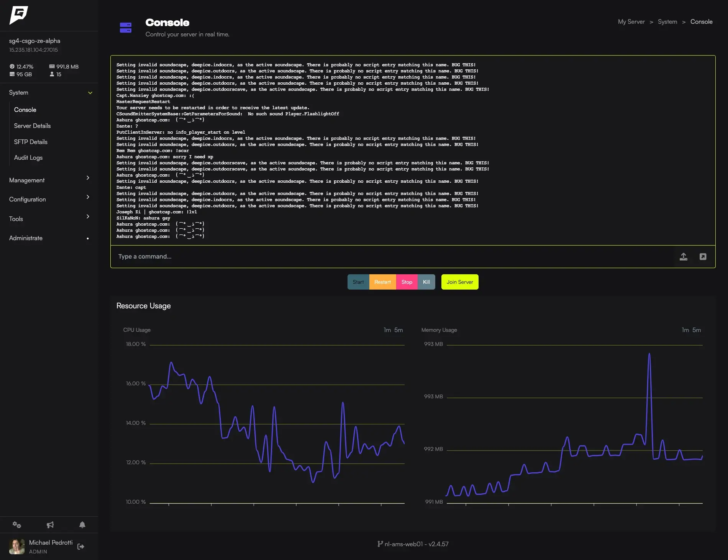Click the pop-out console icon
728x560 pixels.
coord(703,257)
